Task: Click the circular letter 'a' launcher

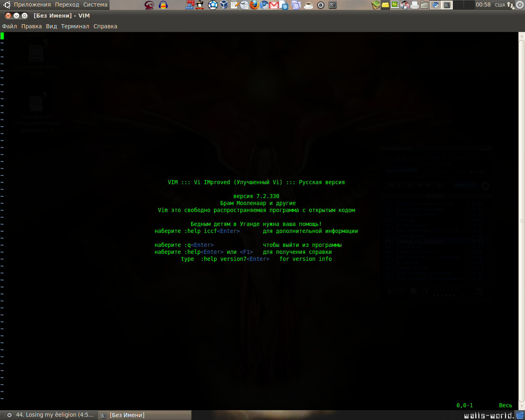Action: pyautogui.click(x=321, y=5)
